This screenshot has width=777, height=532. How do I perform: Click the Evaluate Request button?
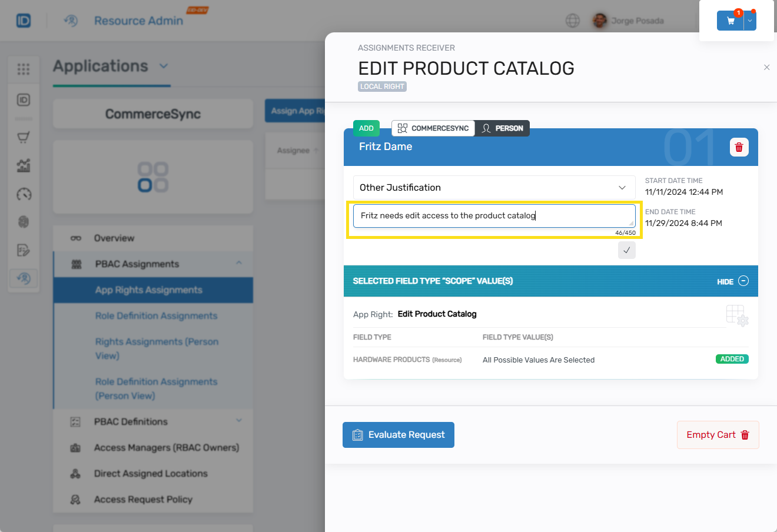399,435
